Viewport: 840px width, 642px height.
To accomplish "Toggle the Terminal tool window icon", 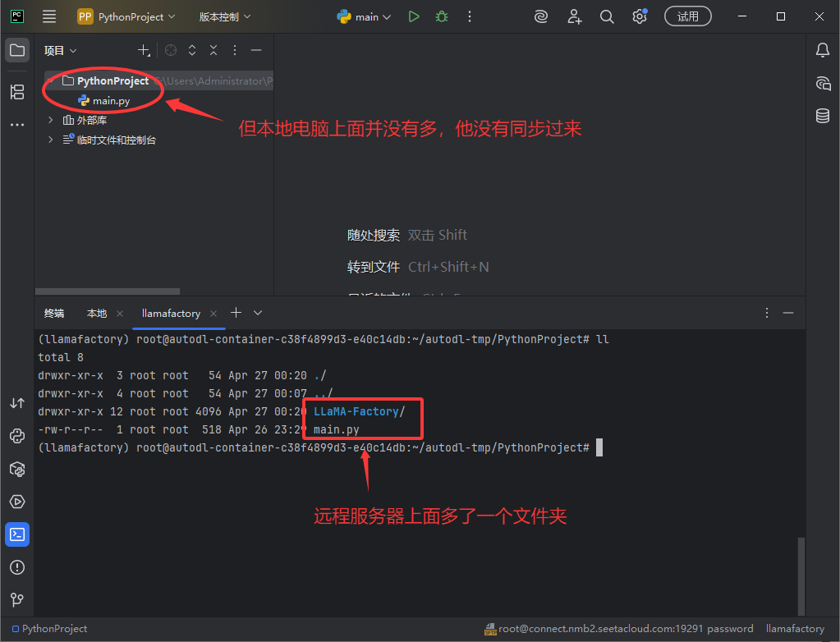I will click(x=17, y=534).
